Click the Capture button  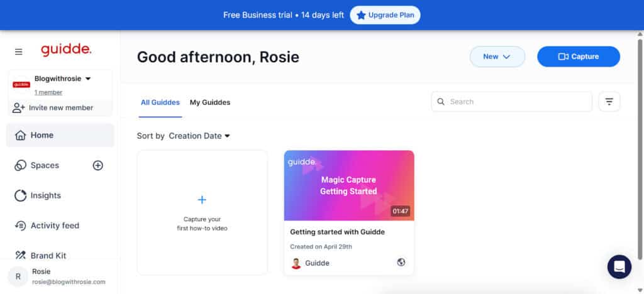point(579,57)
